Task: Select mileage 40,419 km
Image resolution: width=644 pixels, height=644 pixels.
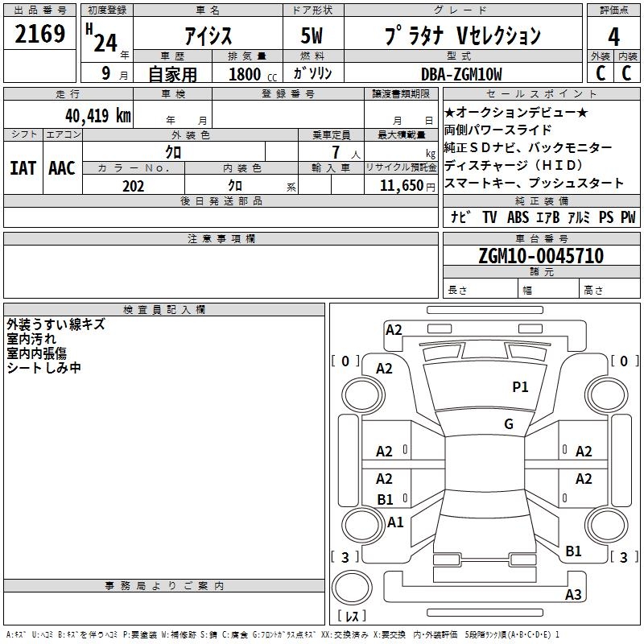Action: click(98, 115)
